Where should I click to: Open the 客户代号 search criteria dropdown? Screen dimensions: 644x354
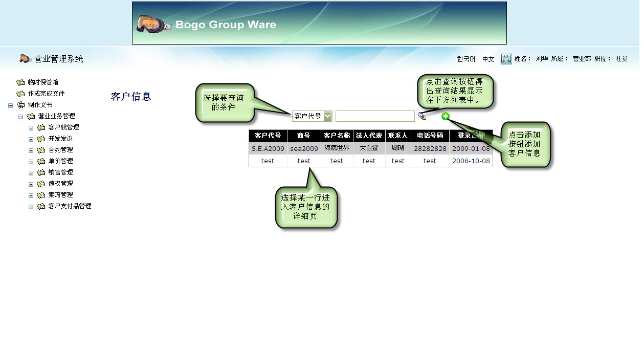pyautogui.click(x=327, y=116)
